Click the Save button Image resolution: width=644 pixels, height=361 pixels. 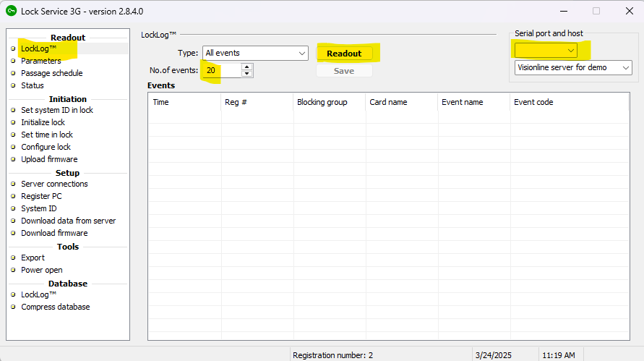coord(344,71)
